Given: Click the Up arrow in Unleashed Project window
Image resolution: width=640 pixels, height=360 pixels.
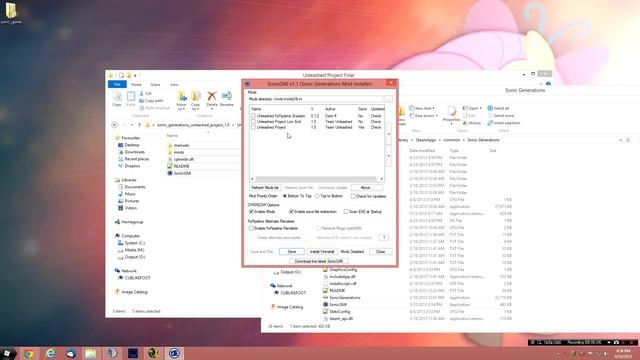Looking at the screenshot, I should 139,125.
